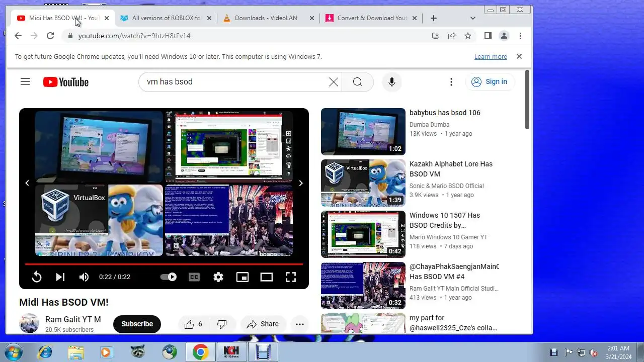This screenshot has width=644, height=362.
Task: Subscribe to Ram Galit YT M
Action: (x=137, y=324)
